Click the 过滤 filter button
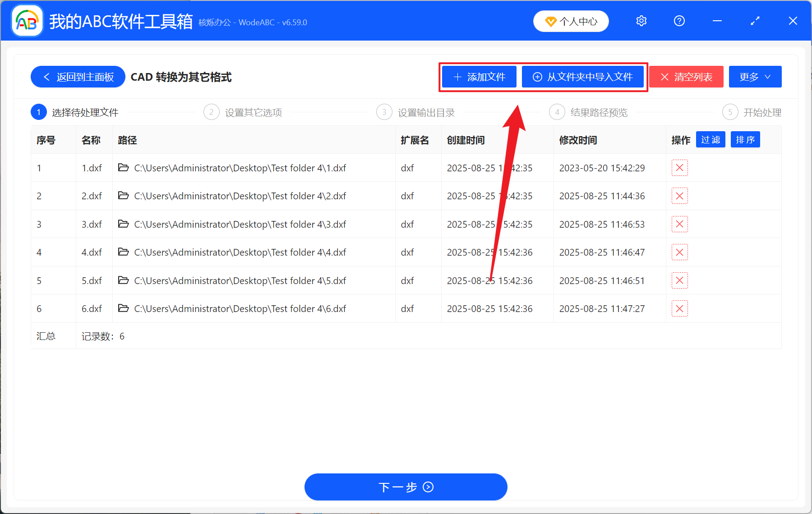812x514 pixels. (x=710, y=139)
